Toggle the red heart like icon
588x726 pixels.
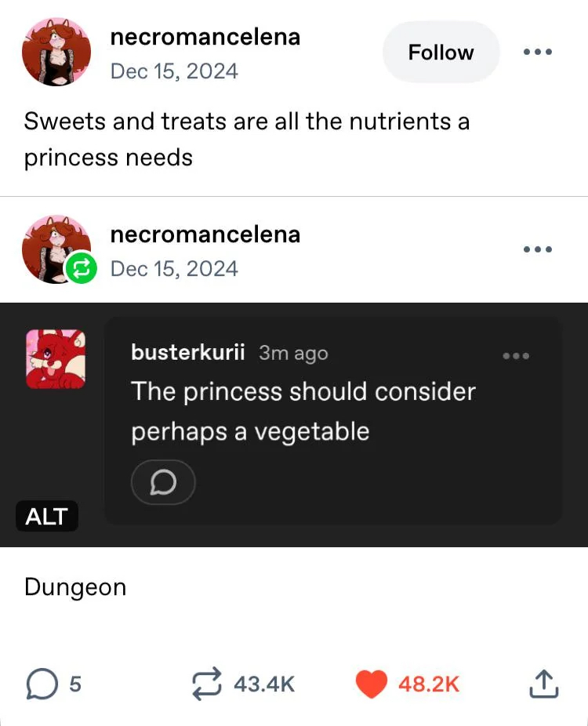[372, 684]
